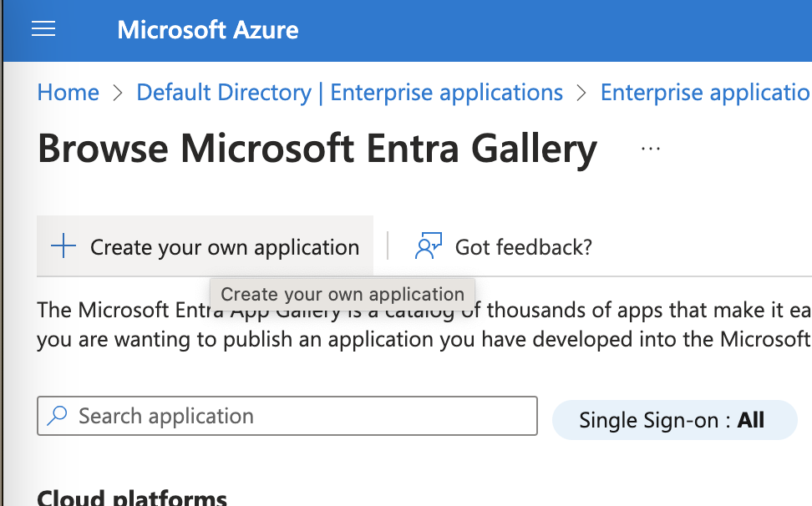Click the magnifier icon in search box

[58, 416]
